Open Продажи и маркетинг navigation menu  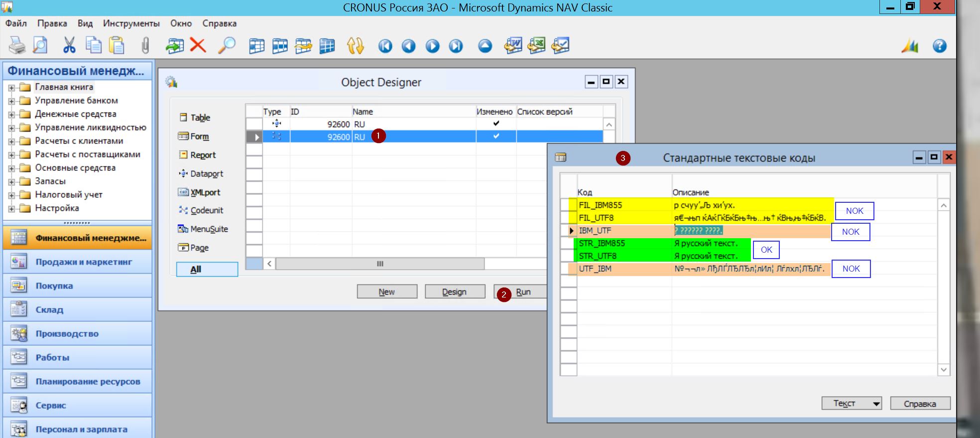77,262
